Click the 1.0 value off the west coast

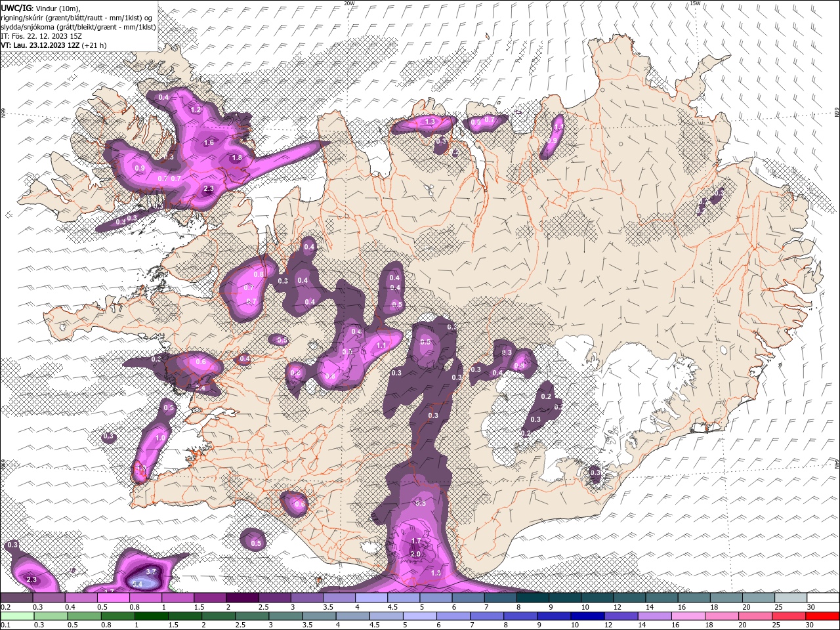point(160,438)
